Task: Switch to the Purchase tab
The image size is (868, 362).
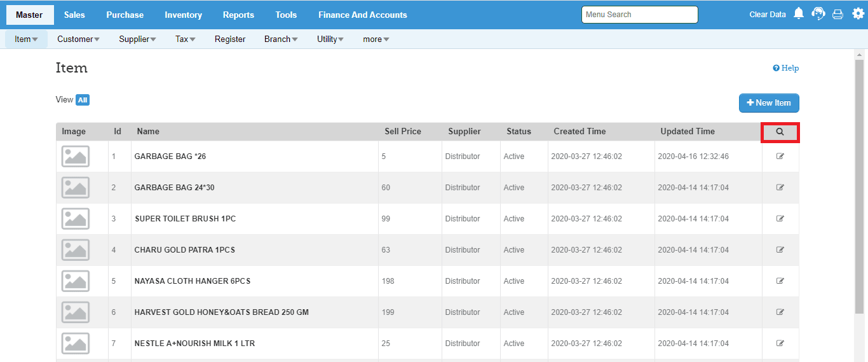Action: click(x=125, y=15)
